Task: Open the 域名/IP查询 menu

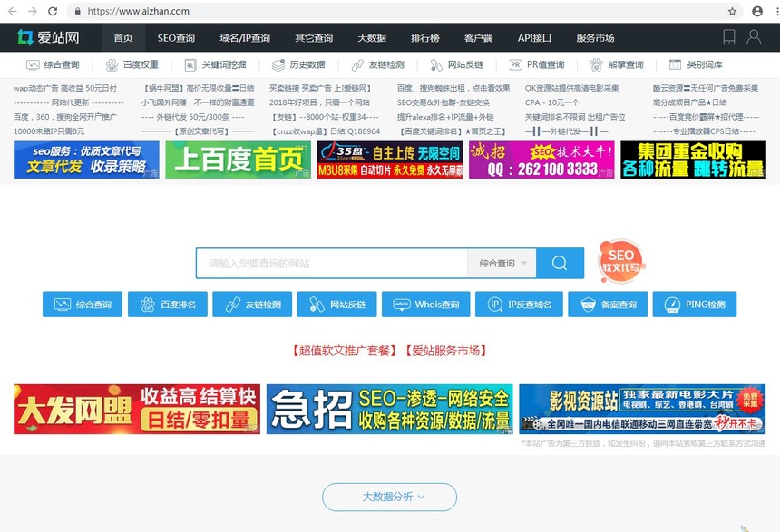Action: coord(245,38)
